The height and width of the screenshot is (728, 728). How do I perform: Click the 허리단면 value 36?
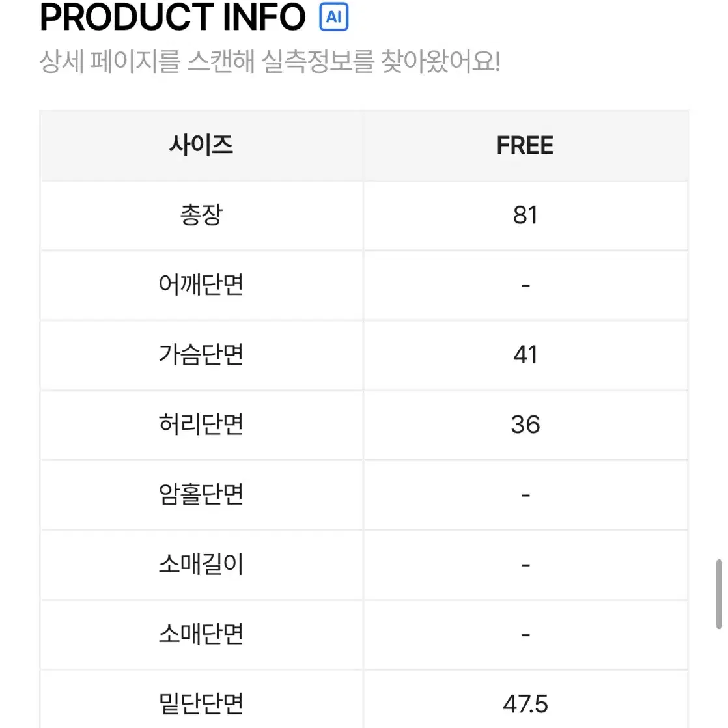pos(525,425)
